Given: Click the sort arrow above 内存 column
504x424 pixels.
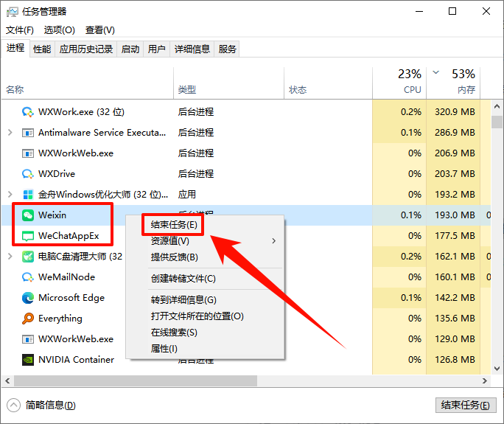Looking at the screenshot, I should (x=436, y=72).
